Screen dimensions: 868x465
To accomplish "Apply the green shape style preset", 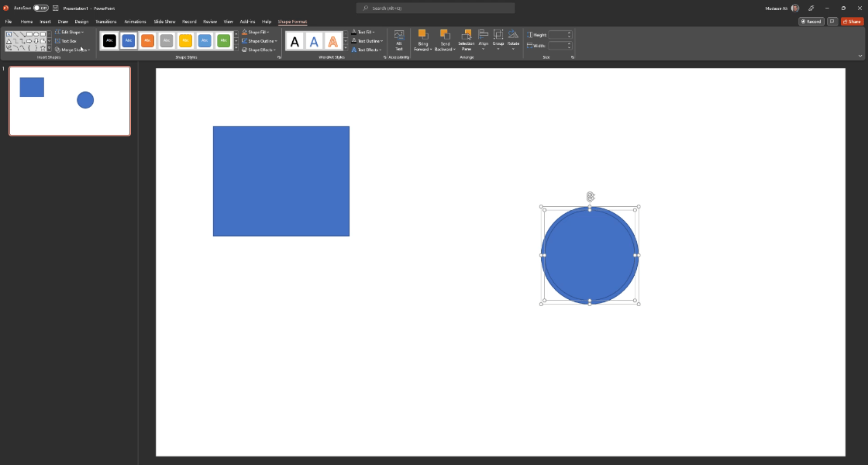I will [x=224, y=40].
